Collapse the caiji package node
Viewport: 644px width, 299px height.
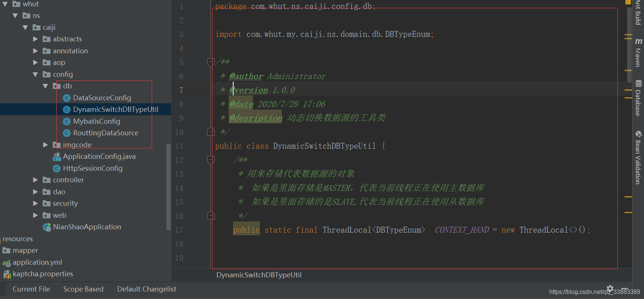(x=25, y=28)
